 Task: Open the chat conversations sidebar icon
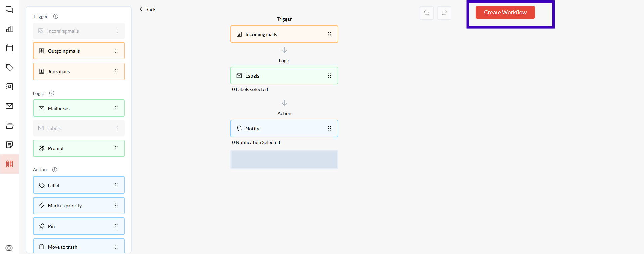[x=9, y=9]
